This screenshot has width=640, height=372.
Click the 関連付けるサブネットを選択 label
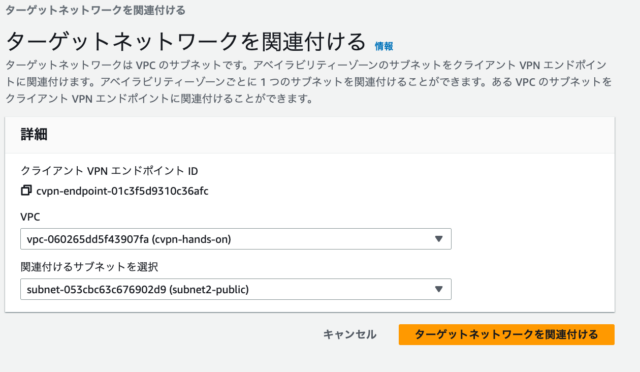pyautogui.click(x=89, y=267)
